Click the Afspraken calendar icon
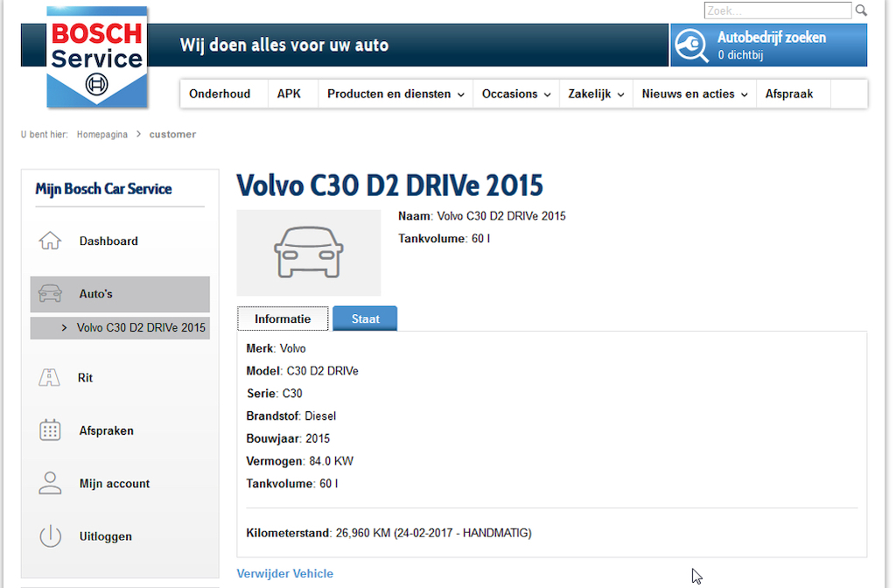Viewport: 896px width, 588px height. [x=50, y=430]
